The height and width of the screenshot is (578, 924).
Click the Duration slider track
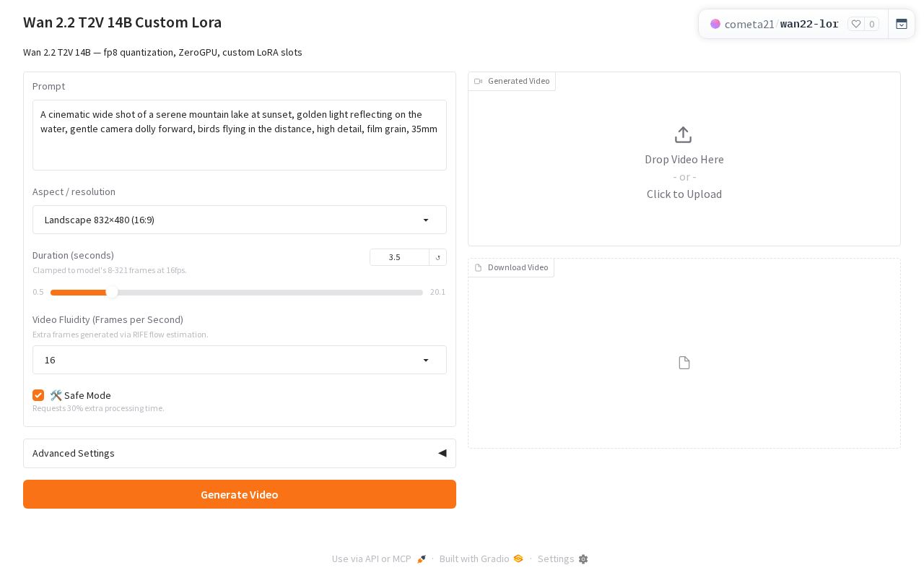(237, 293)
